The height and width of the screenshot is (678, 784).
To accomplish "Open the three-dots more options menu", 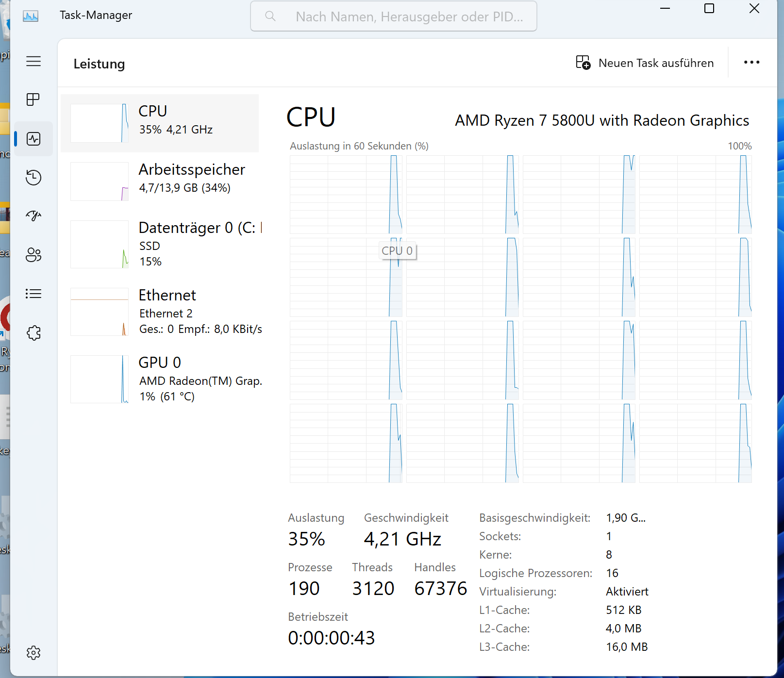I will (751, 62).
